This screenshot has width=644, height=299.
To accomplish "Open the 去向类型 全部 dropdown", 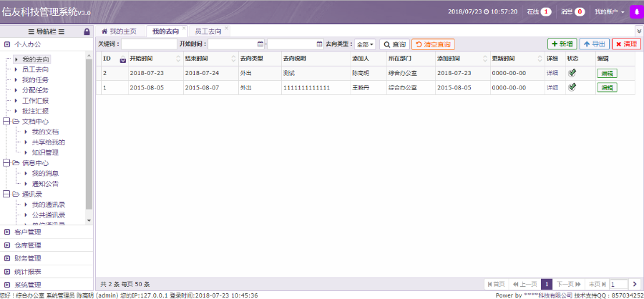I will (365, 44).
